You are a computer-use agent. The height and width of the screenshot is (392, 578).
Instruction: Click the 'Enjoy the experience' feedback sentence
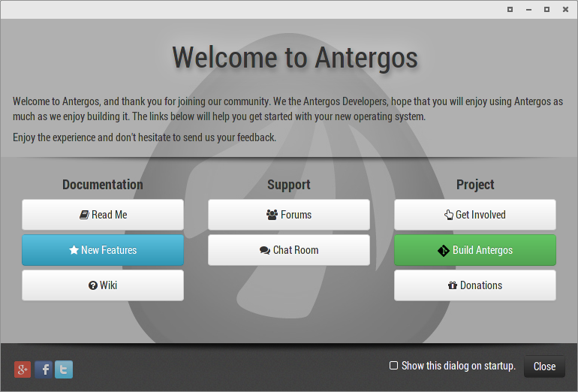[144, 137]
